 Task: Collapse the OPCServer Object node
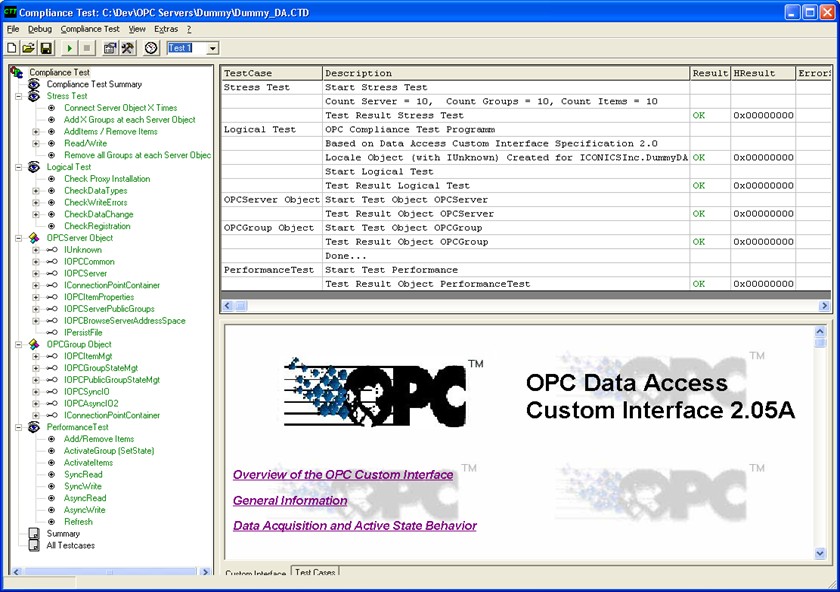click(x=19, y=238)
